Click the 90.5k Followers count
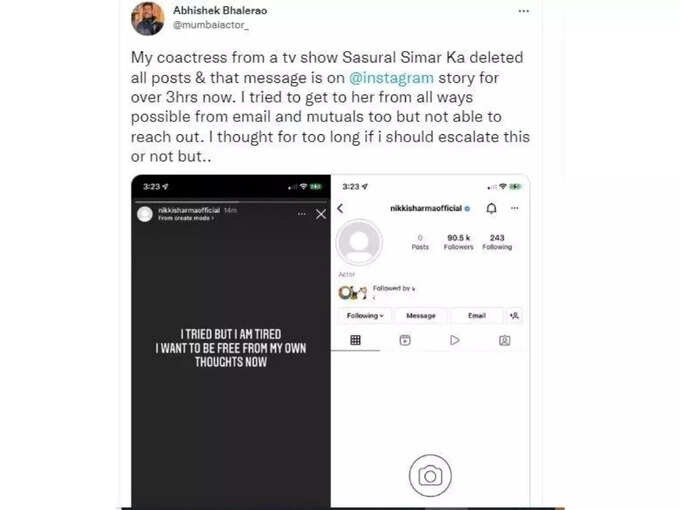The image size is (680, 510). [458, 242]
